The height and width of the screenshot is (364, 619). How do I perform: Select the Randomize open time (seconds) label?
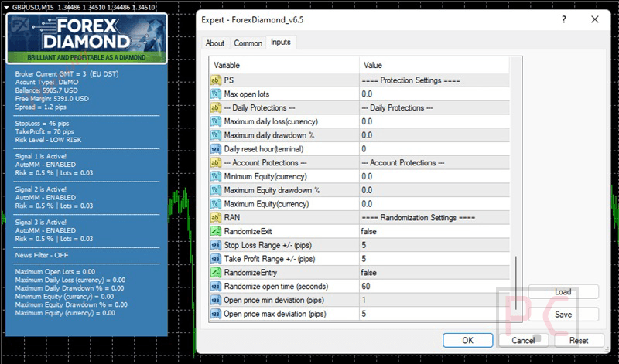click(276, 286)
